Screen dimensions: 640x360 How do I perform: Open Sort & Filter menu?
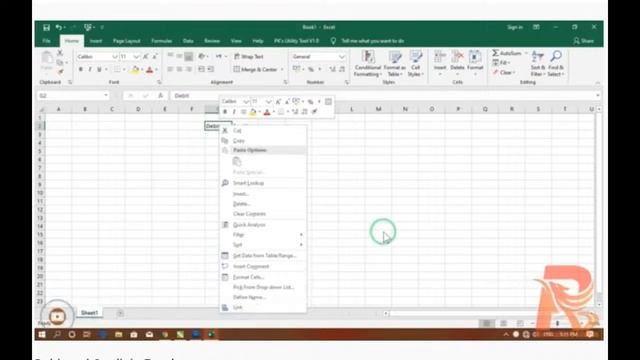point(538,64)
